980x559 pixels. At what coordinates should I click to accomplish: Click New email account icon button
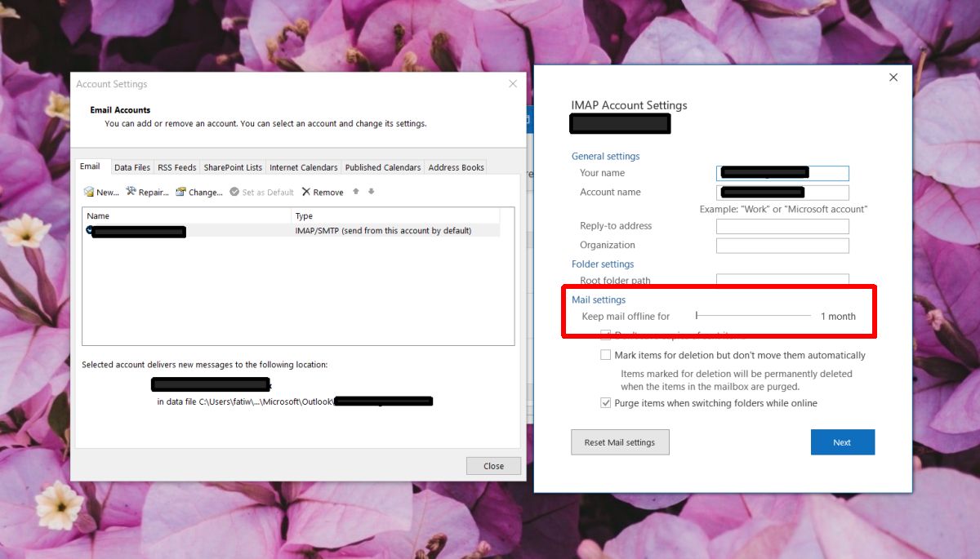pos(101,192)
